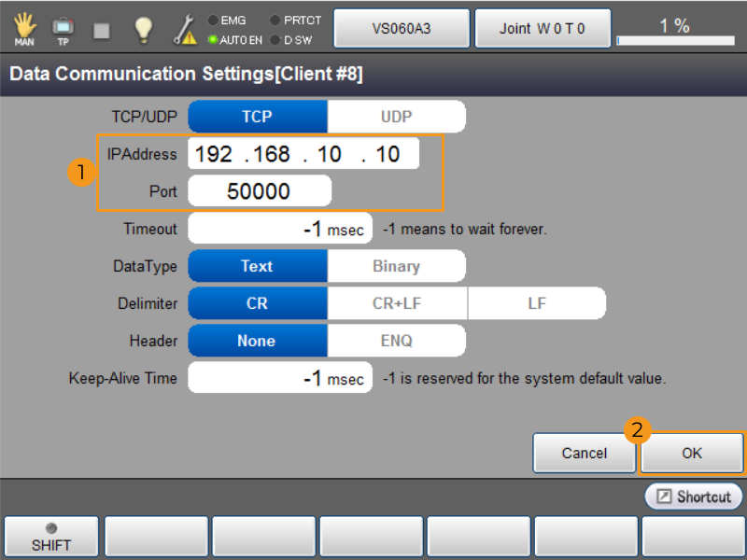The height and width of the screenshot is (560, 747).
Task: Switch DataType to Binary
Action: tap(396, 266)
